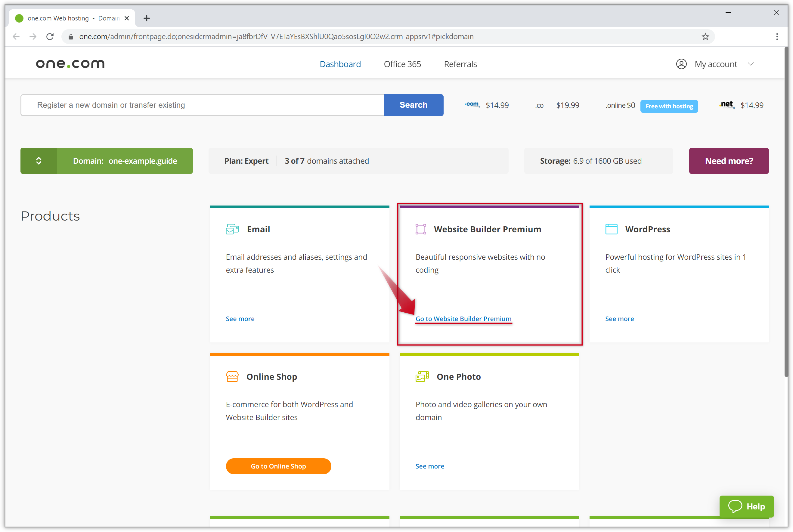Screen dimensions: 793x532
Task: Click the One Photo card heading
Action: click(x=458, y=377)
